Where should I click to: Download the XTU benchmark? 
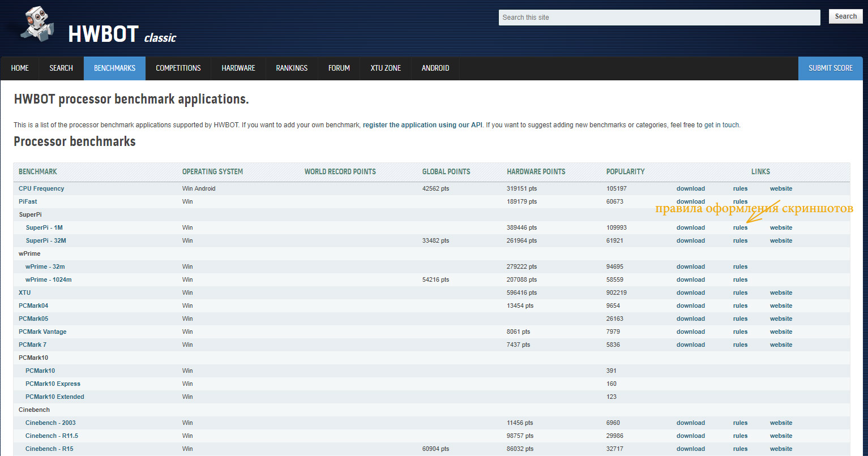point(691,292)
